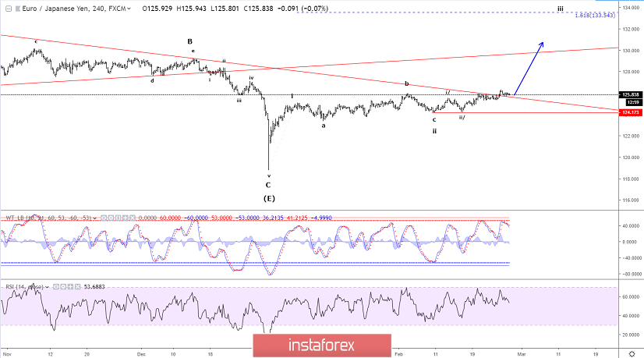Click the change value -0.091 (-0.07%)
Screen dimensions: 644x358
point(303,9)
